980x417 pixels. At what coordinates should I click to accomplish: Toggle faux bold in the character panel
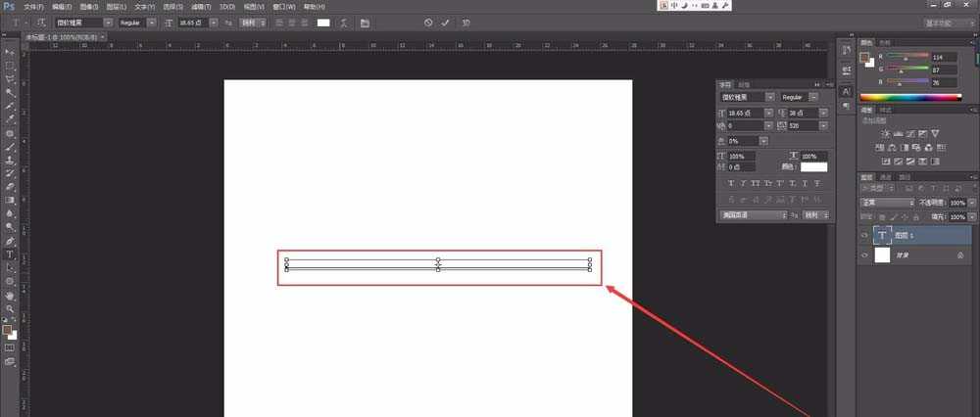[731, 183]
